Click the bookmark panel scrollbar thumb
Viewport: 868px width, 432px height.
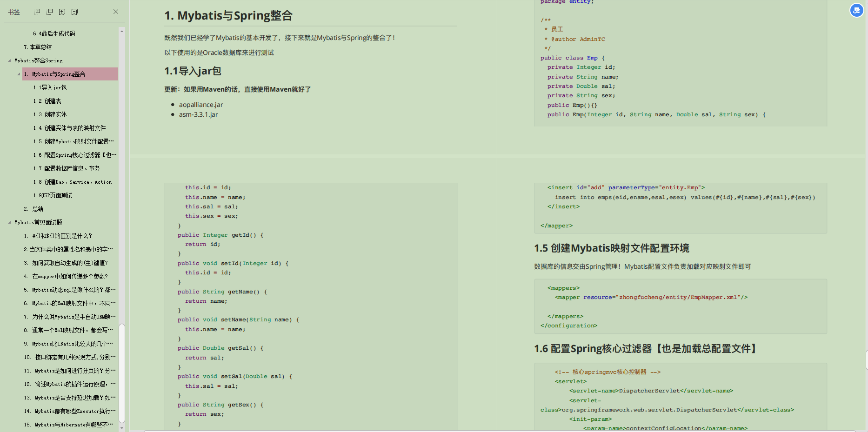[x=122, y=373]
